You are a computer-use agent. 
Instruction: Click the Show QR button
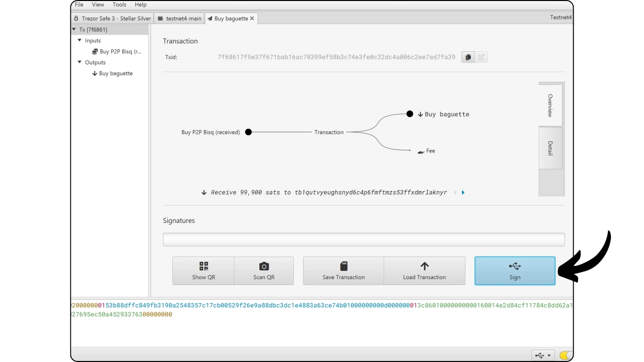pos(203,271)
